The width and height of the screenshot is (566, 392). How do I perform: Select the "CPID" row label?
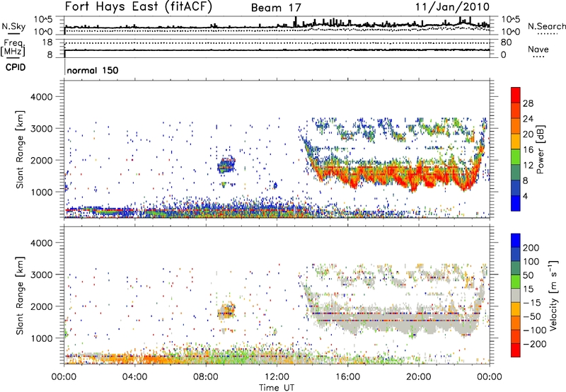(16, 67)
